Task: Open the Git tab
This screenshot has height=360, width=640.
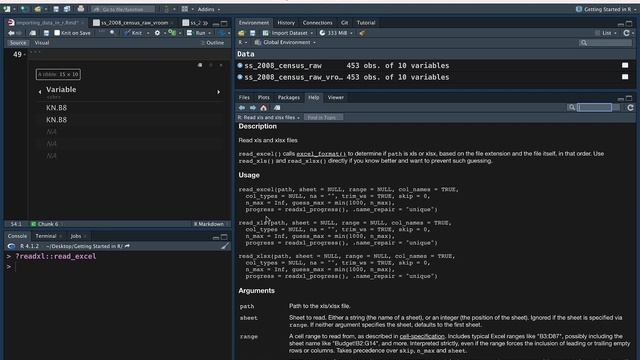Action: click(x=344, y=23)
